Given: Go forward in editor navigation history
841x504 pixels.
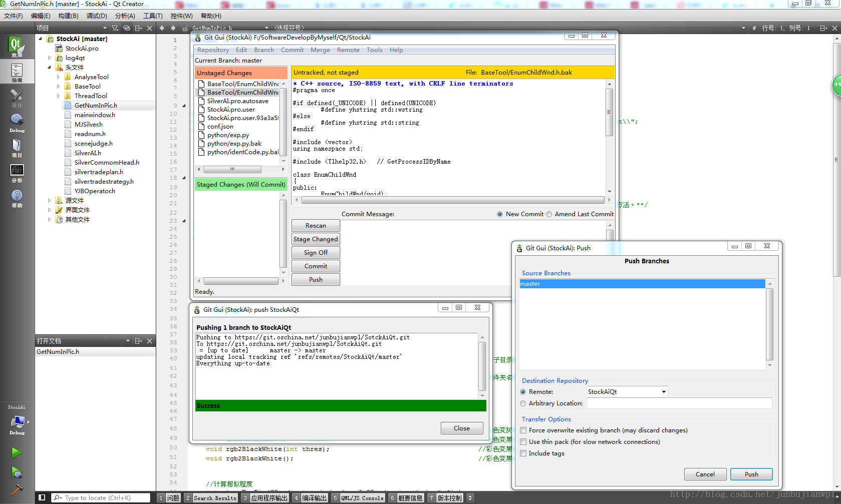Looking at the screenshot, I should 173,28.
